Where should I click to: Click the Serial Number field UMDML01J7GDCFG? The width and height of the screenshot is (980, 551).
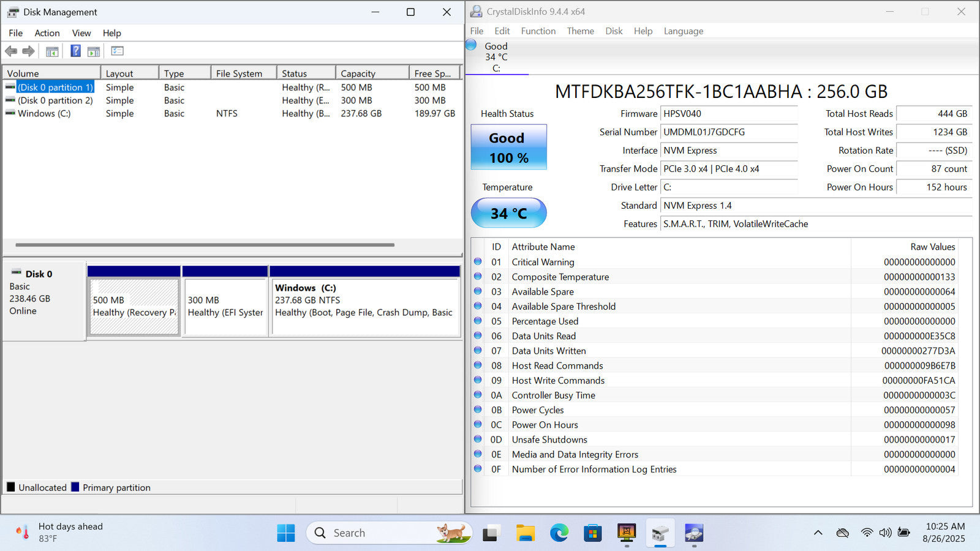pyautogui.click(x=729, y=132)
